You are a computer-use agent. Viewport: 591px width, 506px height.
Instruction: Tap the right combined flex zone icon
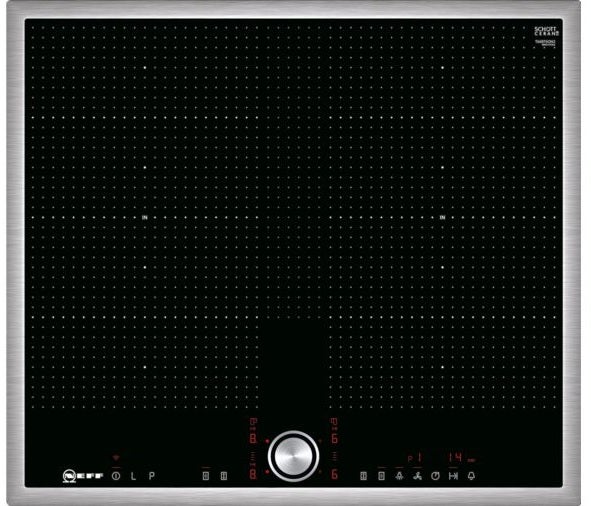pyautogui.click(x=381, y=476)
